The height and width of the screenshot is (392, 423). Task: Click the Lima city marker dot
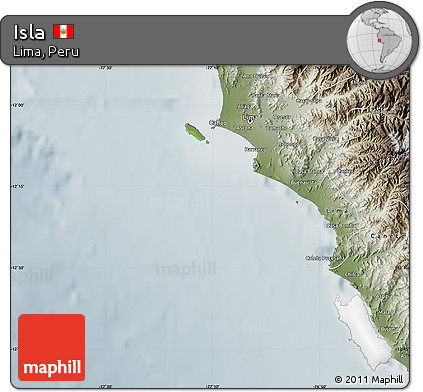(249, 121)
